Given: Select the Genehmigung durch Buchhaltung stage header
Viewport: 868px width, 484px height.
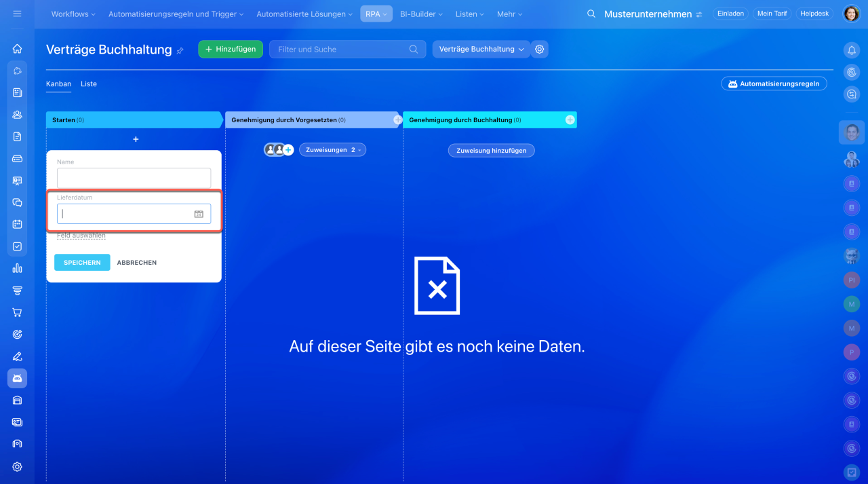Looking at the screenshot, I should click(490, 119).
